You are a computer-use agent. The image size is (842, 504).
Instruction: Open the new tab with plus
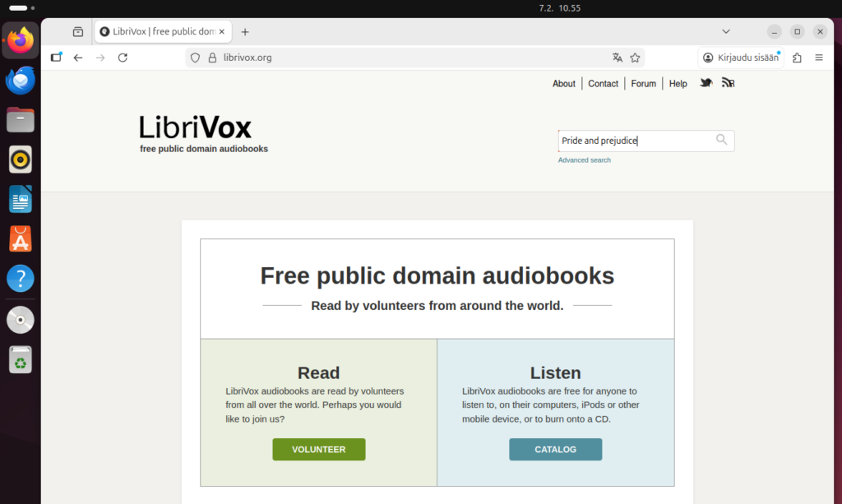[x=245, y=32]
